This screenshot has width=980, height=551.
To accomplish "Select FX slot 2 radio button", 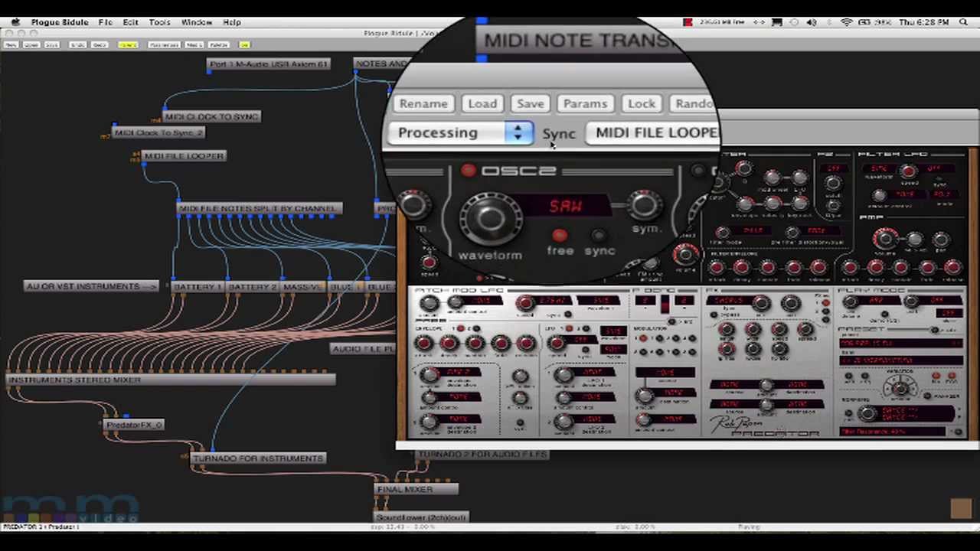I will 825,311.
